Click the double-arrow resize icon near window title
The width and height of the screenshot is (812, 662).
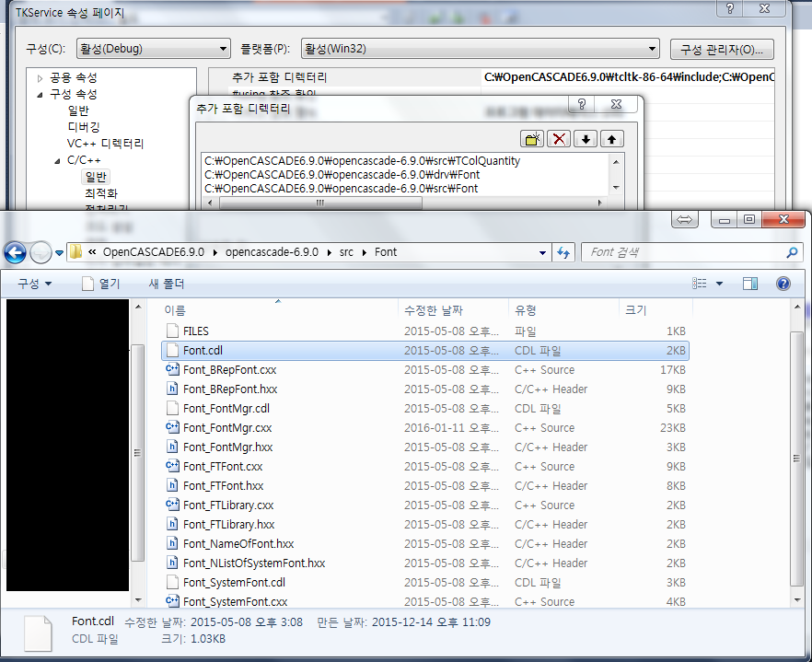[x=685, y=220]
